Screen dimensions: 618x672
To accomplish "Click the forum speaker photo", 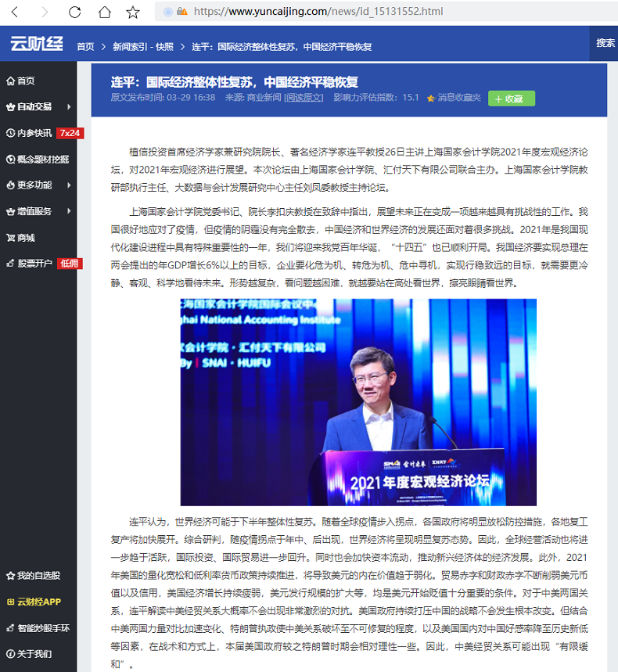I will tap(358, 401).
